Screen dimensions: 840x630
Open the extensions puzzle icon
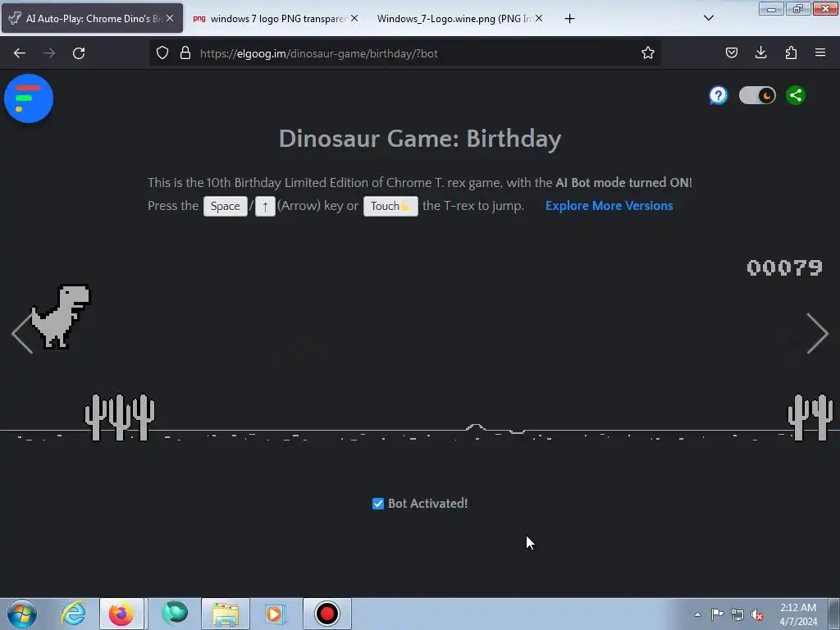791,52
